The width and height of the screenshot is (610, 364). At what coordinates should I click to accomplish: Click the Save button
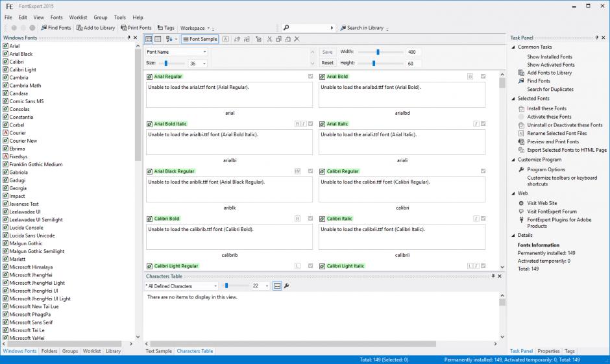pos(328,52)
